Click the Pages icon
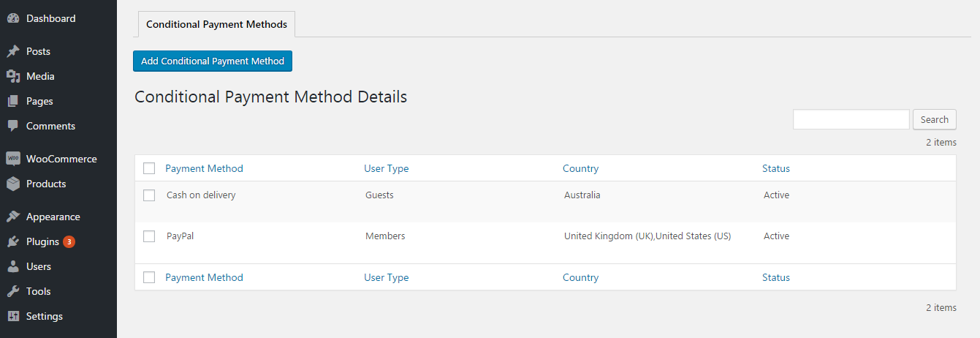The height and width of the screenshot is (338, 980). pyautogui.click(x=12, y=101)
